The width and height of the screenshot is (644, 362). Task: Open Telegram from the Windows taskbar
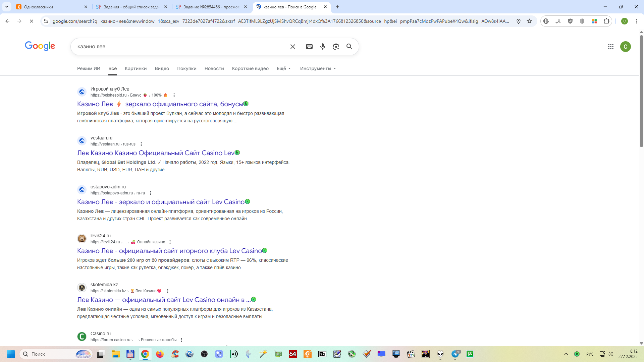pos(455,354)
